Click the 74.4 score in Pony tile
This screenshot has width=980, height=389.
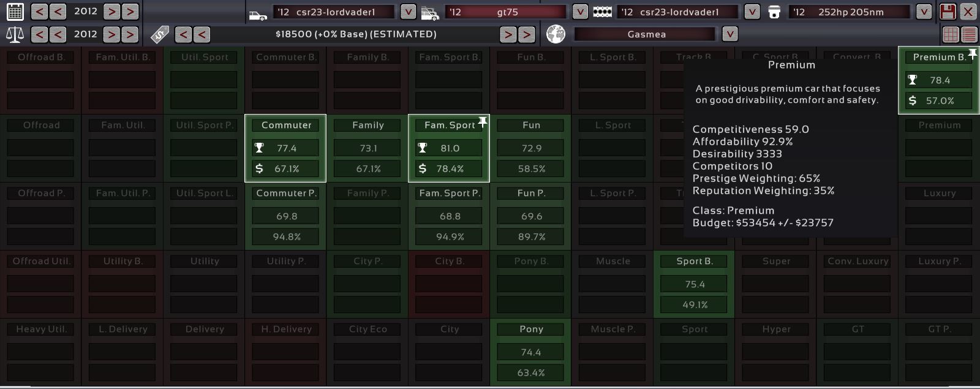point(531,352)
